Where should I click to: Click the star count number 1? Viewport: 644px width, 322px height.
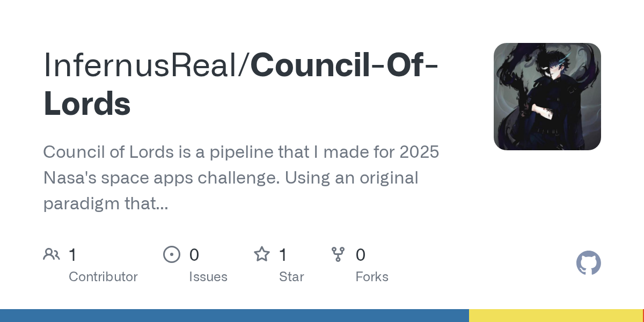tap(283, 255)
